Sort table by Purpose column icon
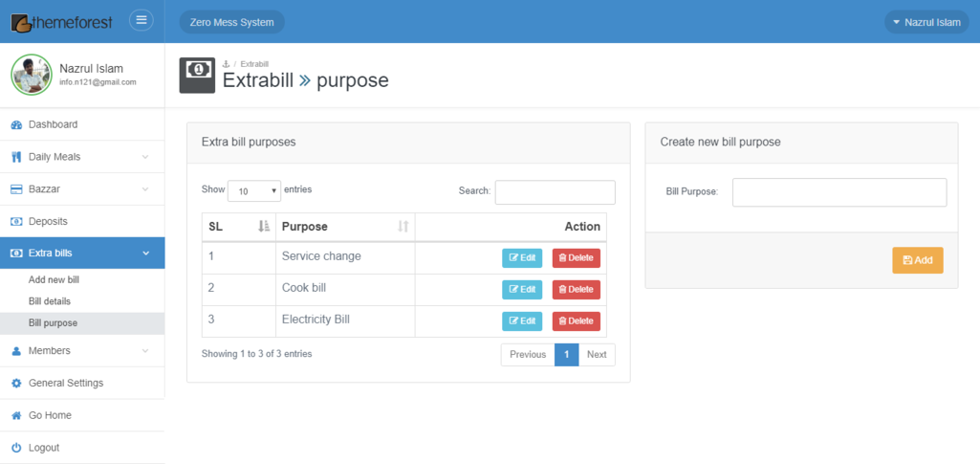Image resolution: width=980 pixels, height=464 pixels. (403, 227)
